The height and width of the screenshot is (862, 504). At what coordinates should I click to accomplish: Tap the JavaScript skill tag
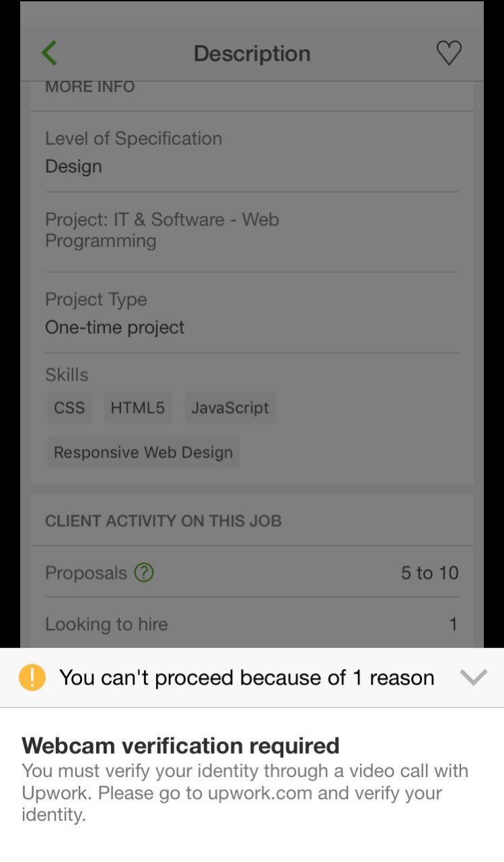[229, 407]
